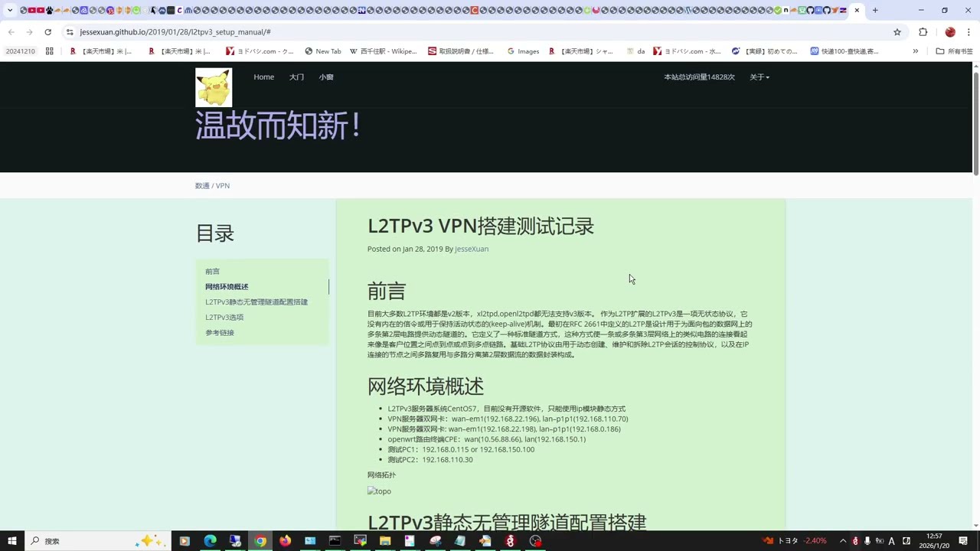The width and height of the screenshot is (980, 551).
Task: Open the New Tab bookmark
Action: 322,51
